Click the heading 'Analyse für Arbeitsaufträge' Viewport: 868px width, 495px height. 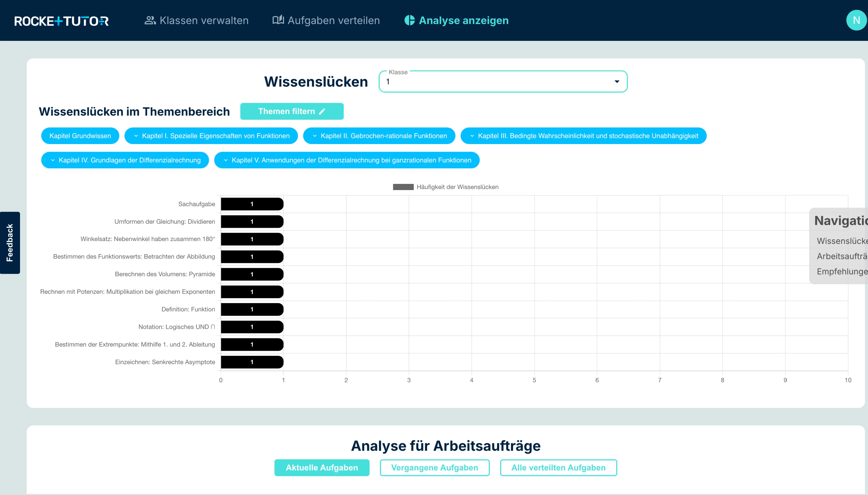446,446
